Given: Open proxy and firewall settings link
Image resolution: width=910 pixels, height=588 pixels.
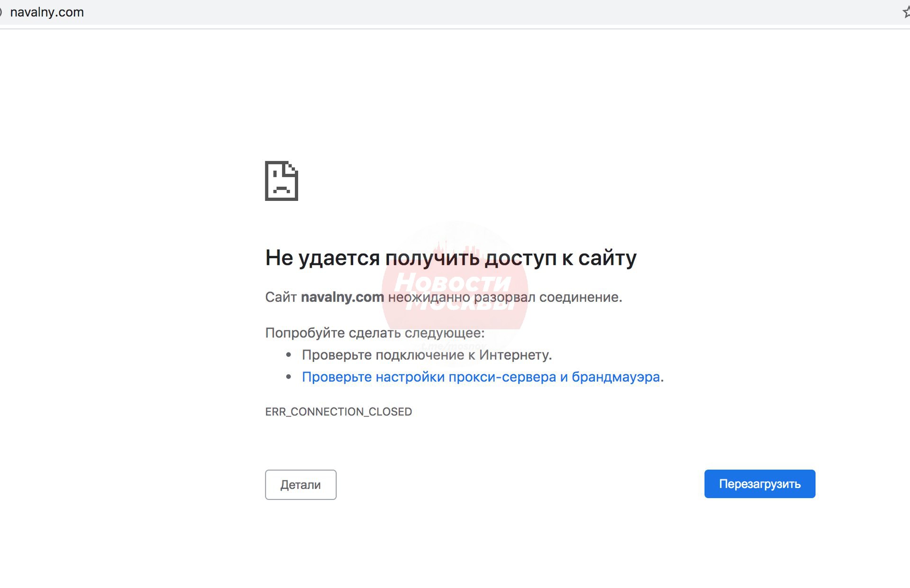Looking at the screenshot, I should pos(481,377).
